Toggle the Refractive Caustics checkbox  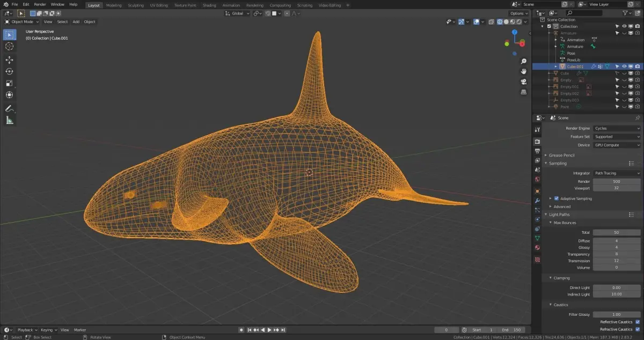tap(638, 329)
